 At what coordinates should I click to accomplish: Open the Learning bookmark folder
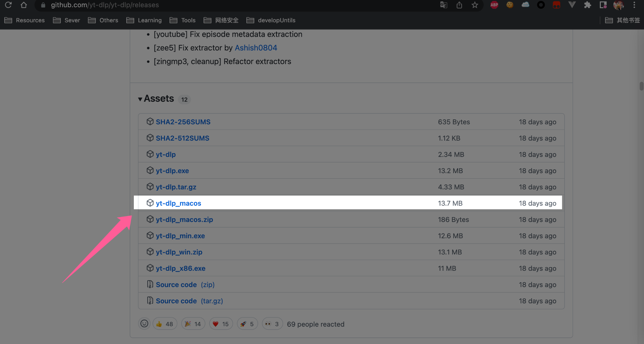point(144,20)
